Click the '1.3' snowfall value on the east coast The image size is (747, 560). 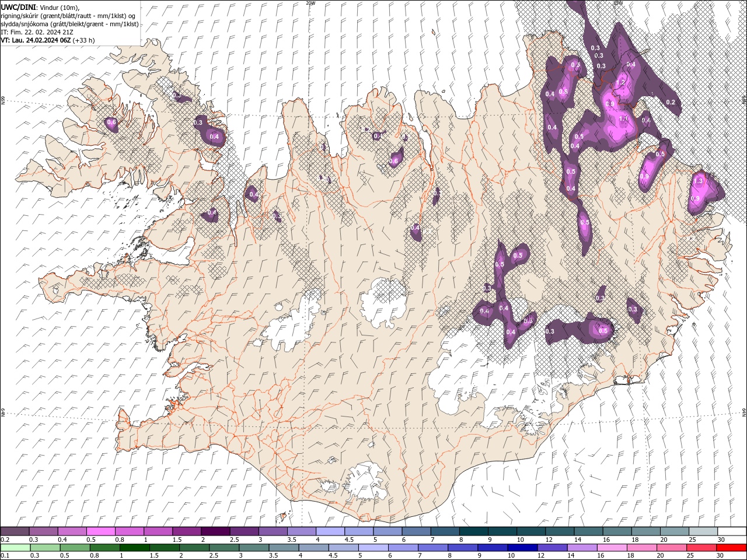699,181
